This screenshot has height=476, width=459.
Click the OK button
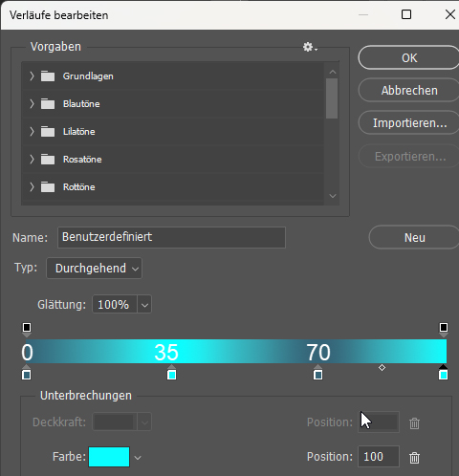[x=409, y=57]
